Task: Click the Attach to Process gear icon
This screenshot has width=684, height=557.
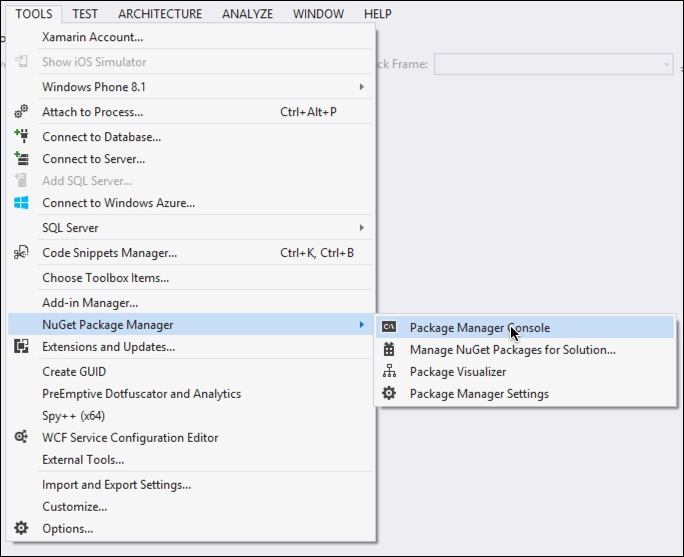Action: (x=21, y=112)
